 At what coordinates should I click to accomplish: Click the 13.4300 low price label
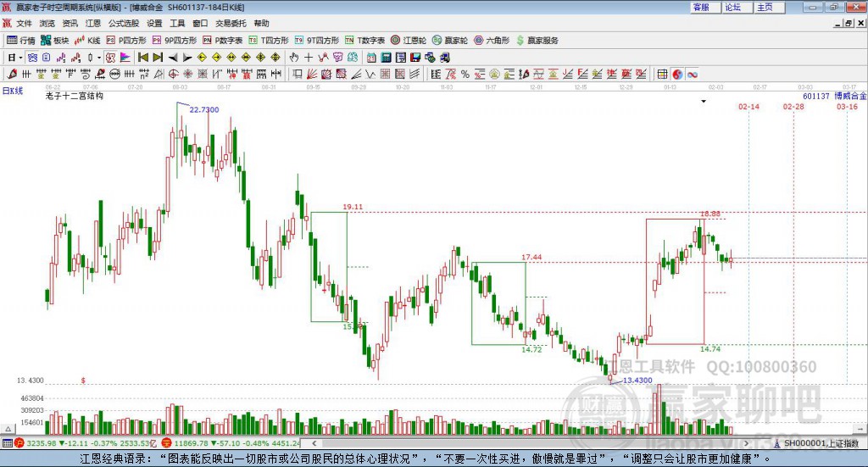point(637,381)
